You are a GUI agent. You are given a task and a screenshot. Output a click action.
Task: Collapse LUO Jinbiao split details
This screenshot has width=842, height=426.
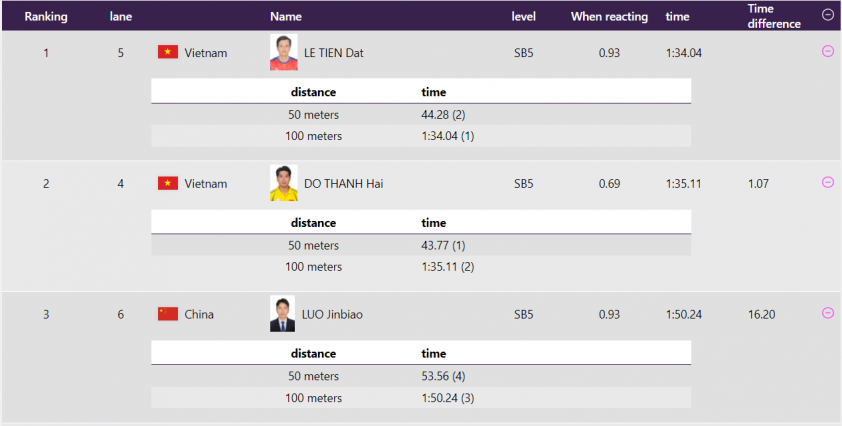click(x=827, y=313)
